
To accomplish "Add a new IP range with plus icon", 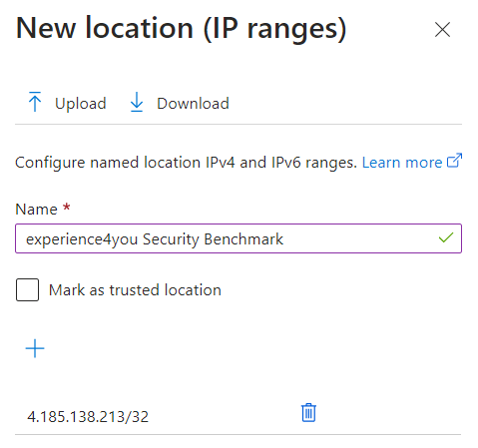I will pyautogui.click(x=35, y=348).
